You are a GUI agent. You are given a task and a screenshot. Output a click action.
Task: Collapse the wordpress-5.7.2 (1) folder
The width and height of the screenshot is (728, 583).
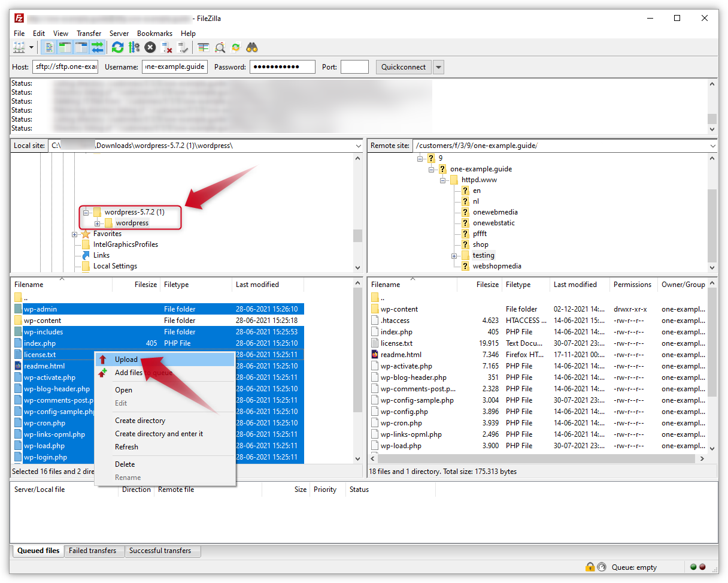(86, 212)
